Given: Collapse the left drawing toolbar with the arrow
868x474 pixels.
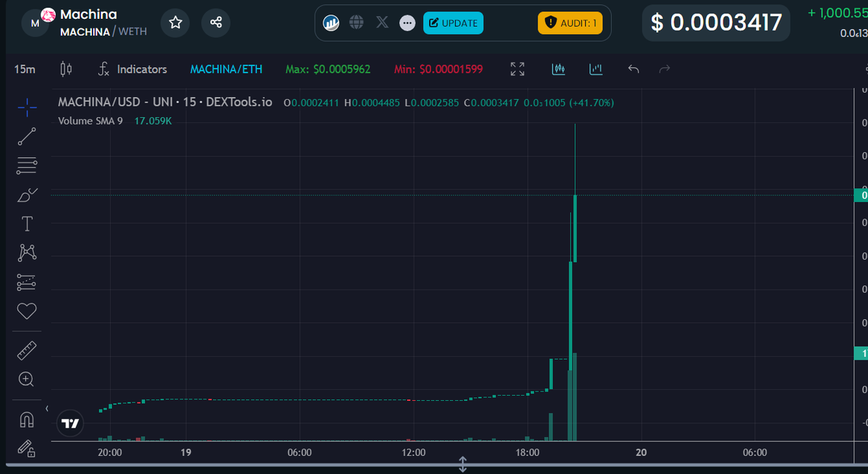Looking at the screenshot, I should 47,410.
